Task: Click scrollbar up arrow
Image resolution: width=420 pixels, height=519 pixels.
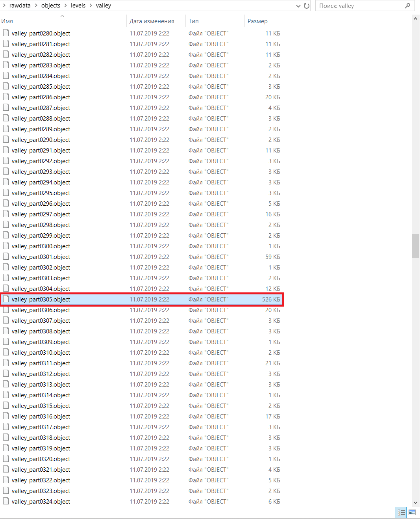Action: (x=415, y=19)
